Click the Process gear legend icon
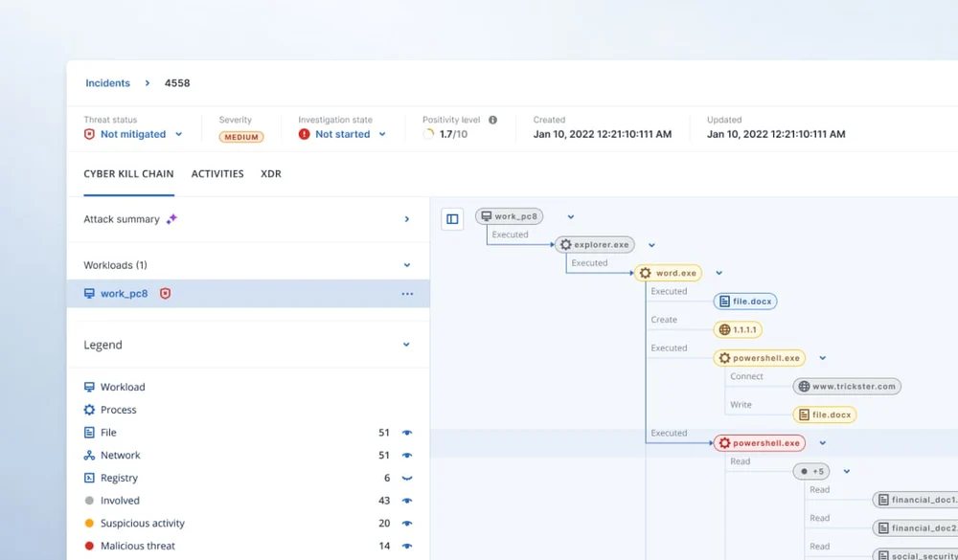This screenshot has height=560, width=958. tap(89, 410)
